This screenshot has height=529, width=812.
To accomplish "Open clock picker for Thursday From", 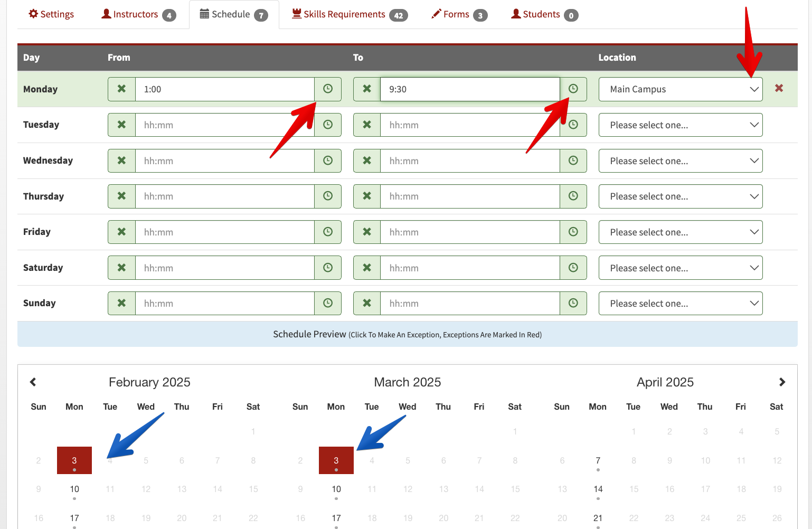I will (x=328, y=196).
